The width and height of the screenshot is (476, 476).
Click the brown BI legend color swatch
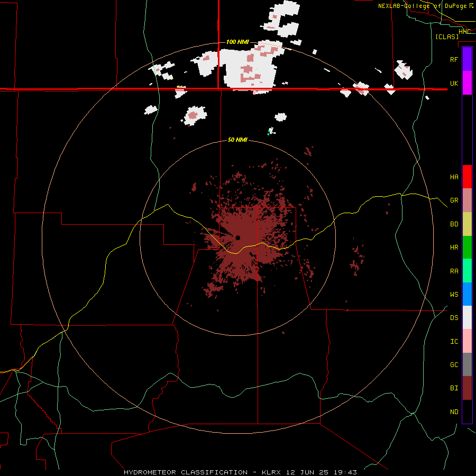[x=467, y=388]
